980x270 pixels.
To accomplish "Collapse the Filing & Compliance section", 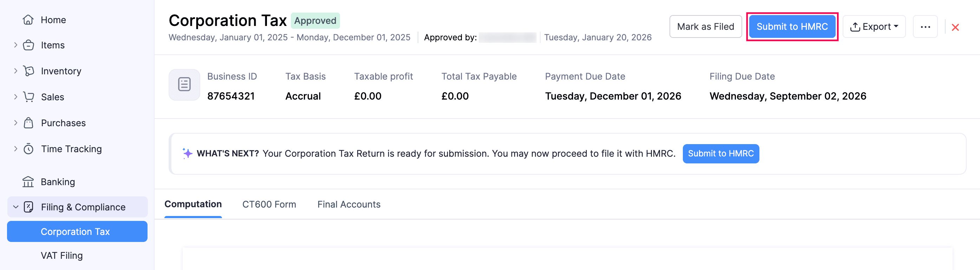I will pos(15,207).
